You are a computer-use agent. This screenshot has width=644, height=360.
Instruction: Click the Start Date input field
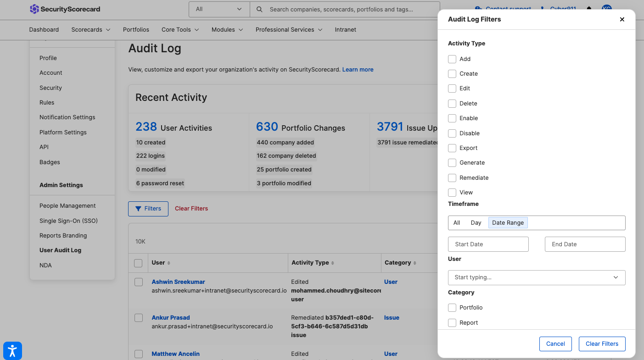(488, 244)
